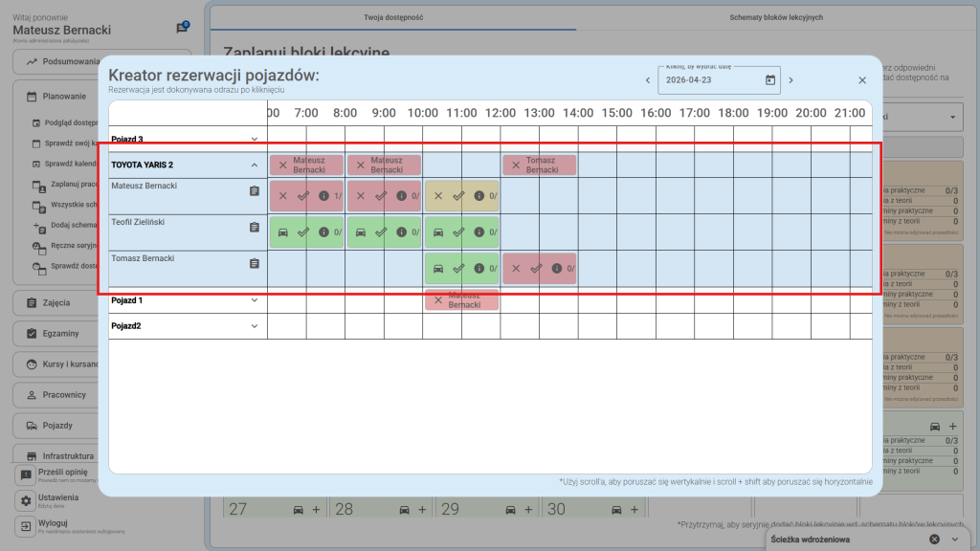Viewport: 980px width, 551px height.
Task: Click X icon in Mateusz Bernacki's yellow block
Action: point(437,196)
